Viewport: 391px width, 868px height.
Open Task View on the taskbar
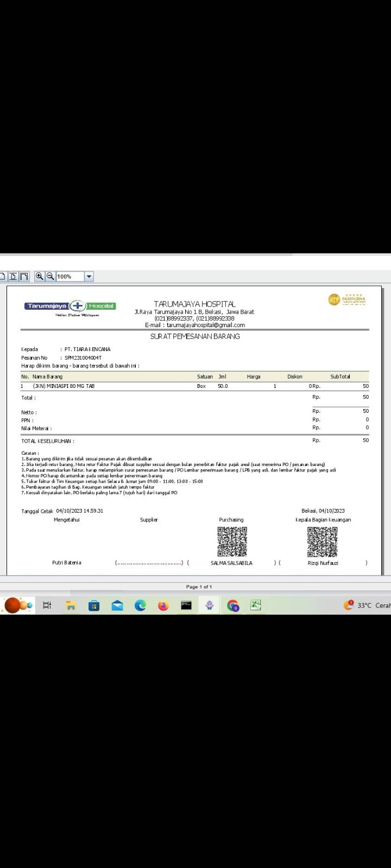coord(47,605)
